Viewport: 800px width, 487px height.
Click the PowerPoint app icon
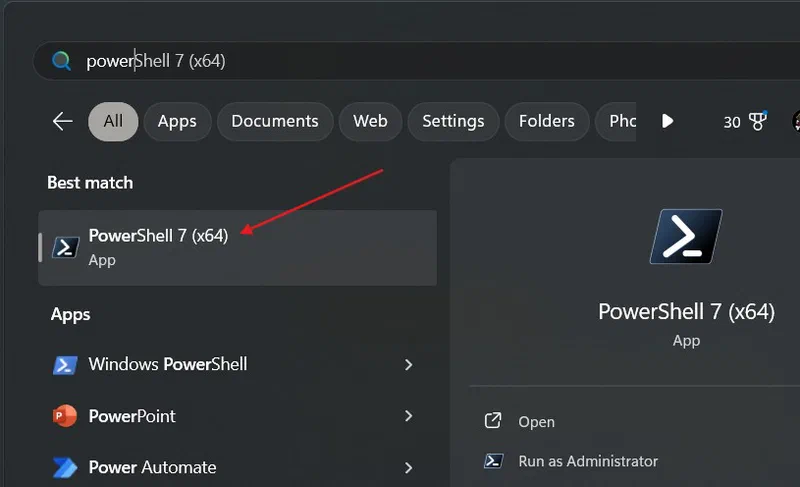(x=65, y=416)
